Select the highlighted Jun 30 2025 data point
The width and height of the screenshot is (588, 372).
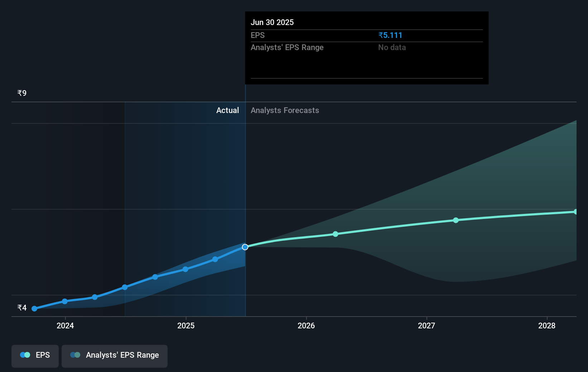[245, 247]
